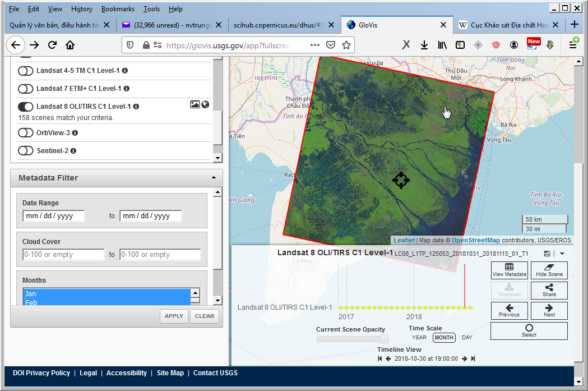This screenshot has height=391, width=588.
Task: Click the Hide Scene button
Action: (x=549, y=270)
